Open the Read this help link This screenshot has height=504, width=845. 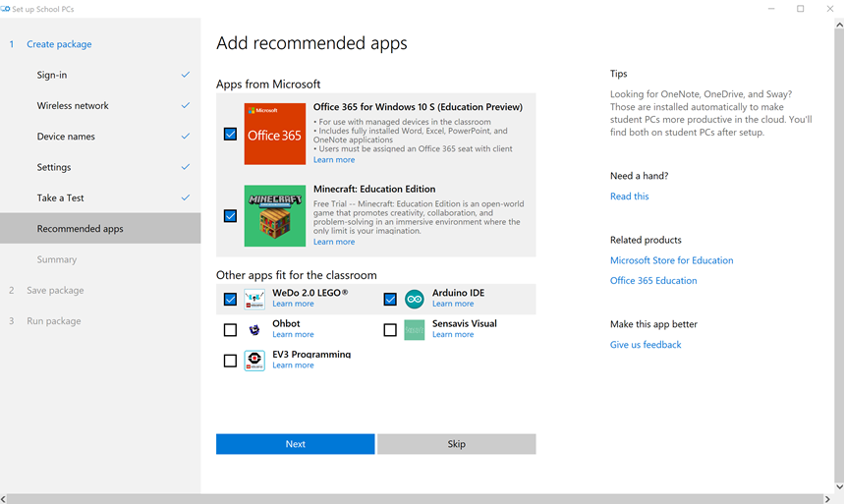630,196
